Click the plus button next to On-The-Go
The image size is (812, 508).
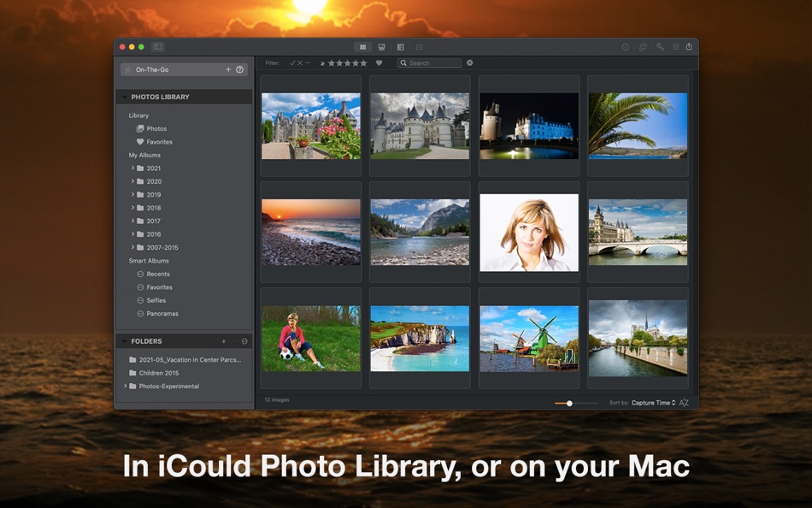click(228, 69)
